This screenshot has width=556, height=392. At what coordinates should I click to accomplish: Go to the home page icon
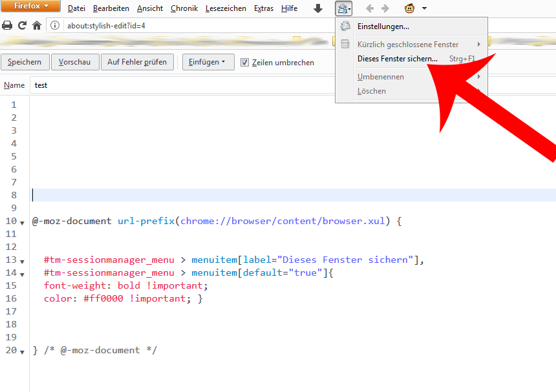tap(37, 26)
